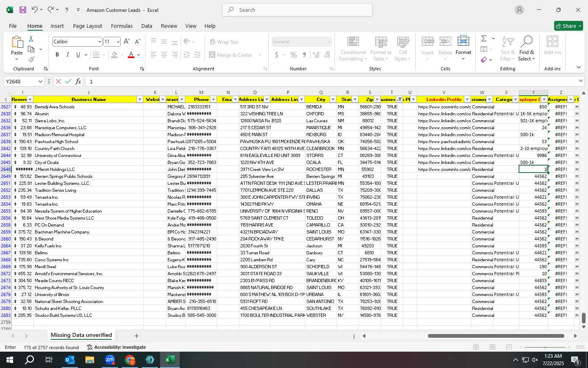Apply the red Font Color swatch
Screen dimensions: 588x368
131,55
